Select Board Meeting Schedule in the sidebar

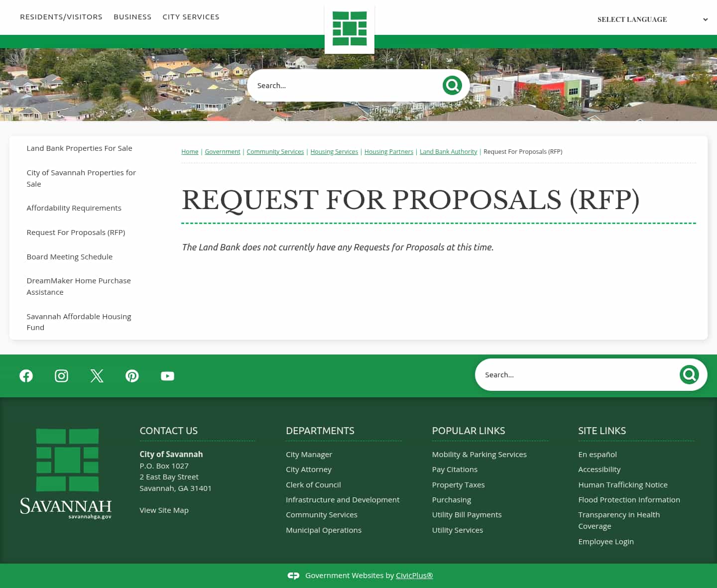click(x=69, y=256)
